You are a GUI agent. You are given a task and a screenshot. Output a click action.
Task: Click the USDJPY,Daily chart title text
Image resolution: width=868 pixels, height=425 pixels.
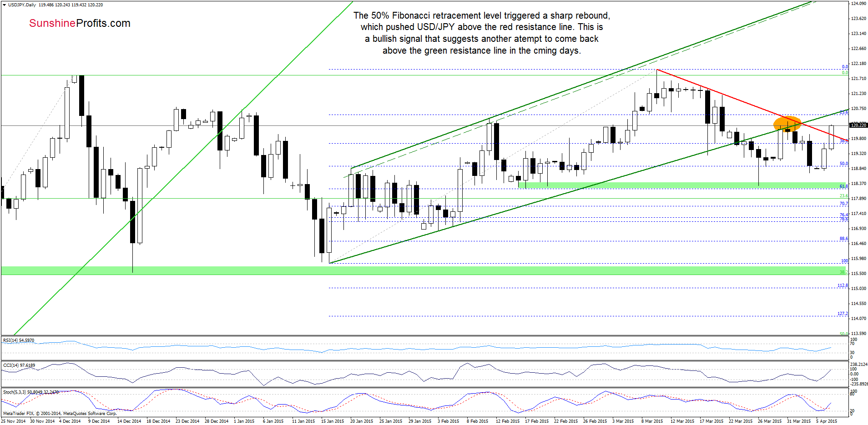22,5
